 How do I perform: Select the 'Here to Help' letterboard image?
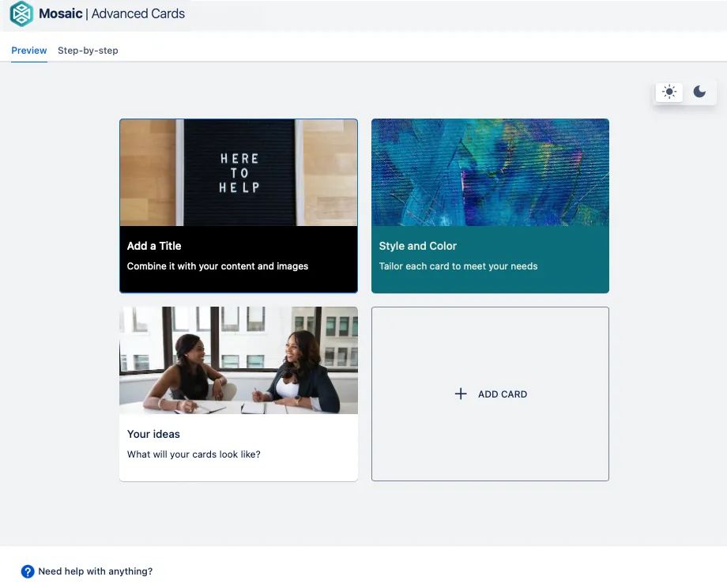[x=239, y=172]
